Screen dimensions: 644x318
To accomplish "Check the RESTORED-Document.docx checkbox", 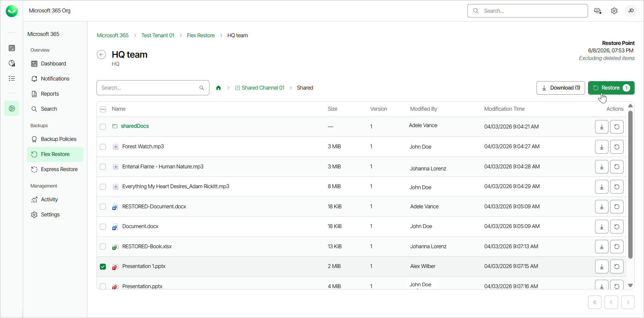I will (x=103, y=207).
